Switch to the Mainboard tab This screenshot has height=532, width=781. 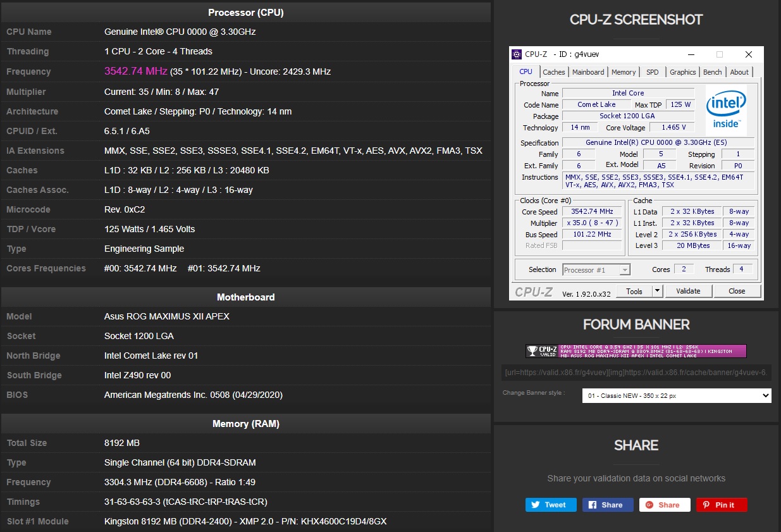tap(588, 72)
